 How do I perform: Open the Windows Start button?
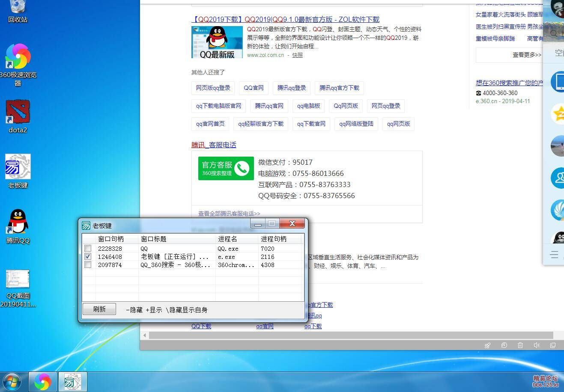tap(12, 381)
